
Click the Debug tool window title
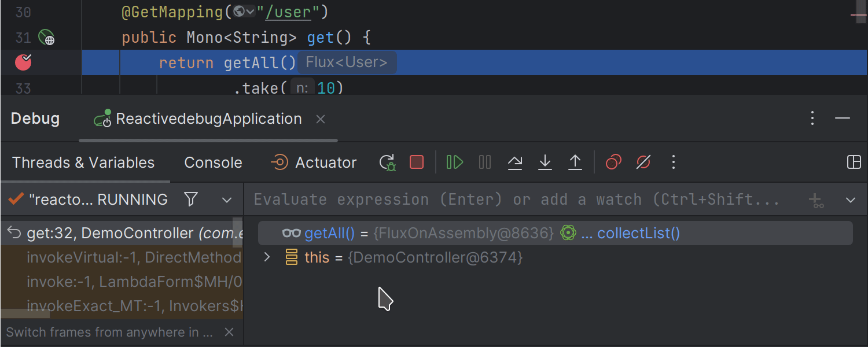(x=35, y=119)
